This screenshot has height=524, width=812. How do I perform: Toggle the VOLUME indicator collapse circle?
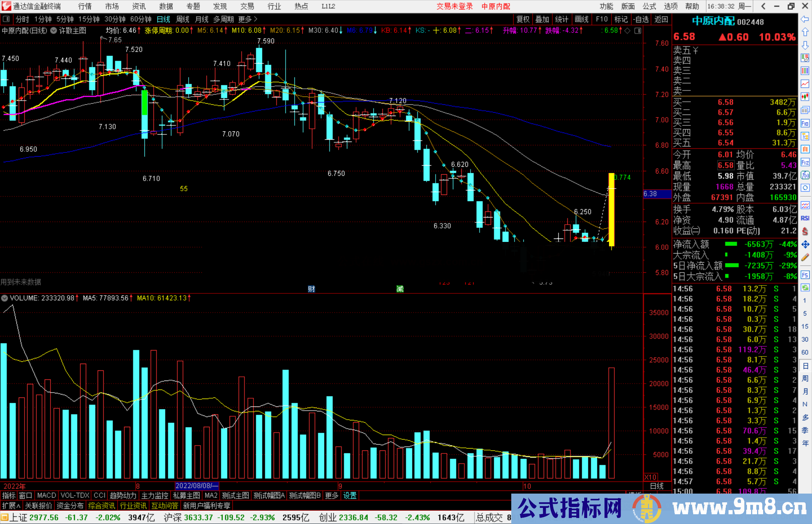tap(5, 298)
